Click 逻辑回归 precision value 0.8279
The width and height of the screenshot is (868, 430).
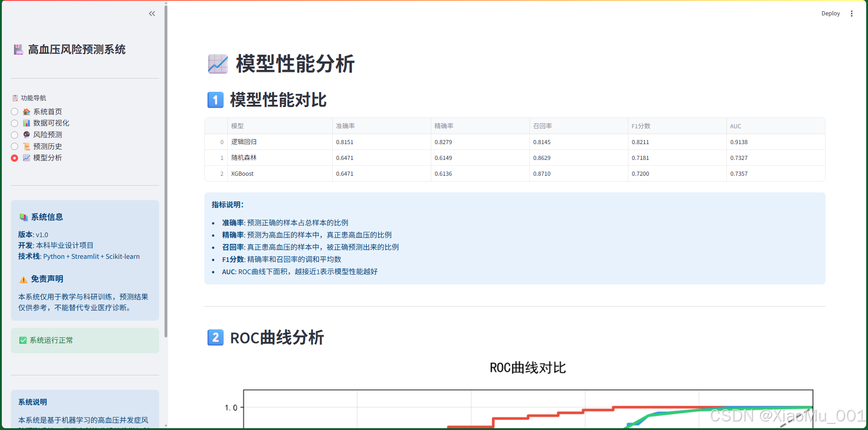(480, 142)
